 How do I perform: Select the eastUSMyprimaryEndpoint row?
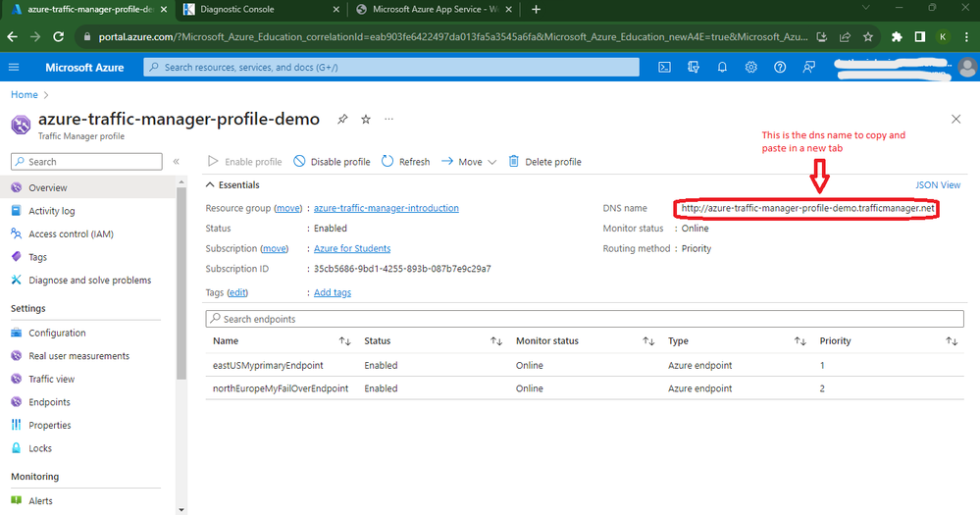pos(585,365)
